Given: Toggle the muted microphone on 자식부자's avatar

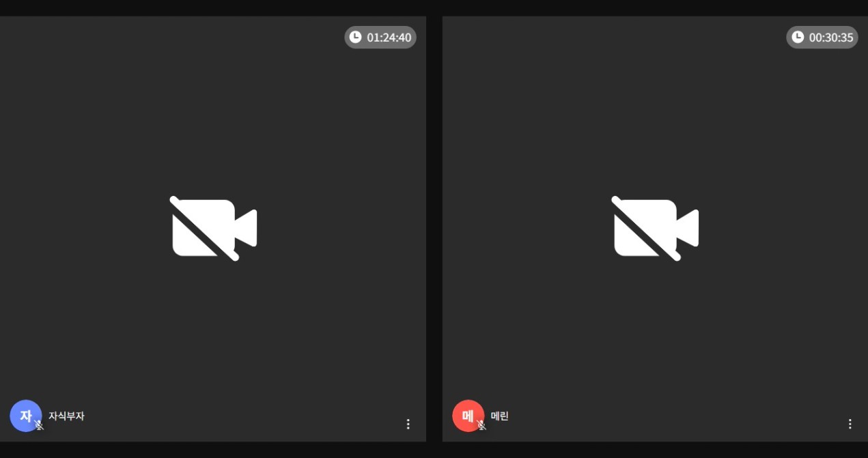Looking at the screenshot, I should coord(40,425).
